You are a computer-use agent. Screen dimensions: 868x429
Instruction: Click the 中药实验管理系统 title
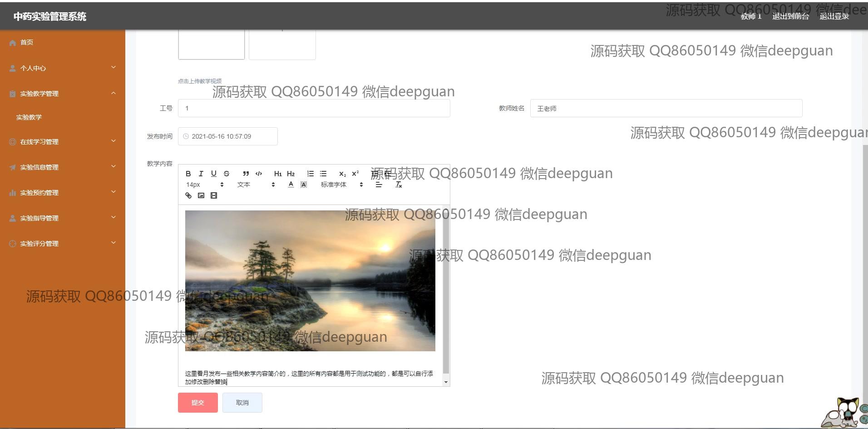50,16
